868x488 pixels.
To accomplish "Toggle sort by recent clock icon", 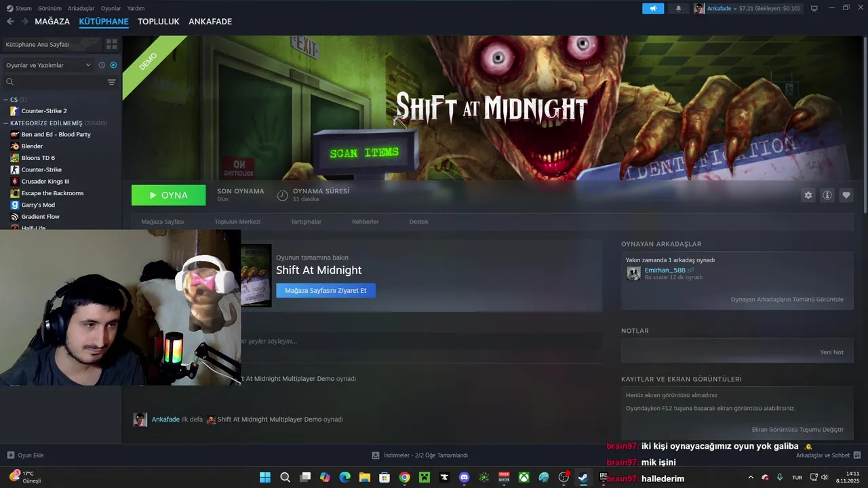I will coord(102,65).
